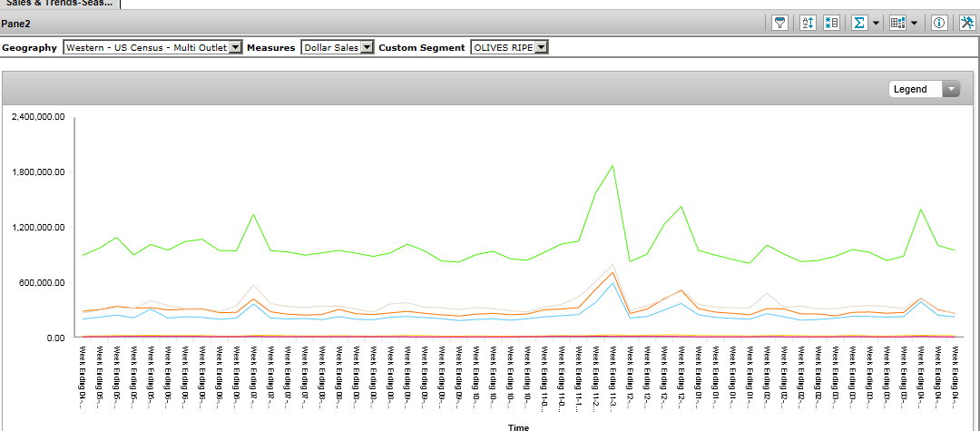Expand the Legend dropdown

(x=951, y=89)
